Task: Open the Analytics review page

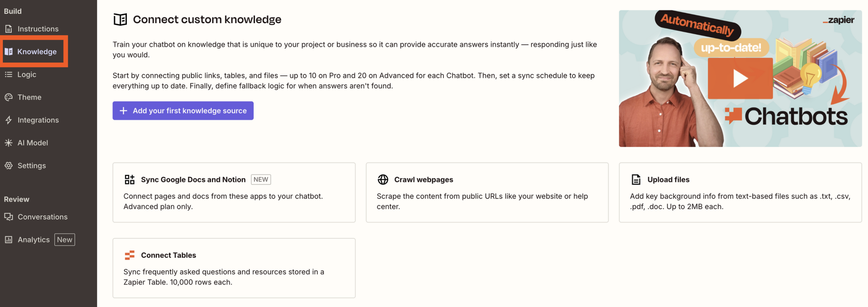Action: (34, 240)
